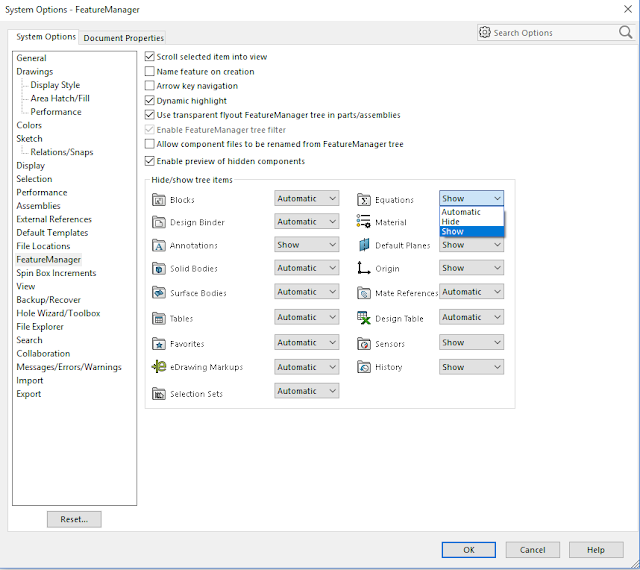Image resolution: width=640 pixels, height=570 pixels.
Task: Choose Hide in the Equations dropdown list
Action: point(471,222)
